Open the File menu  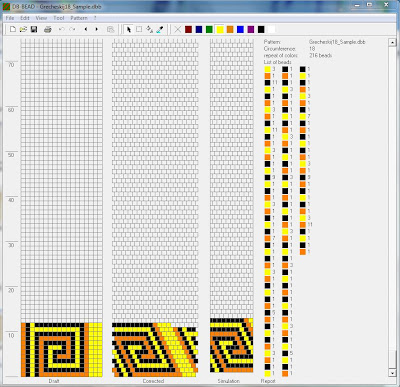tap(10, 18)
